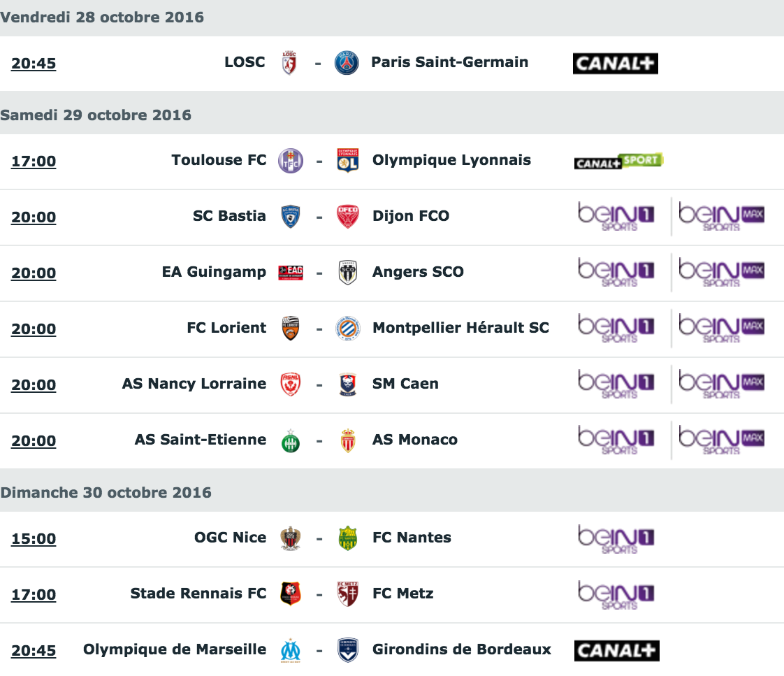Click the AS Monaco crest
The height and width of the screenshot is (676, 784).
coord(347,440)
